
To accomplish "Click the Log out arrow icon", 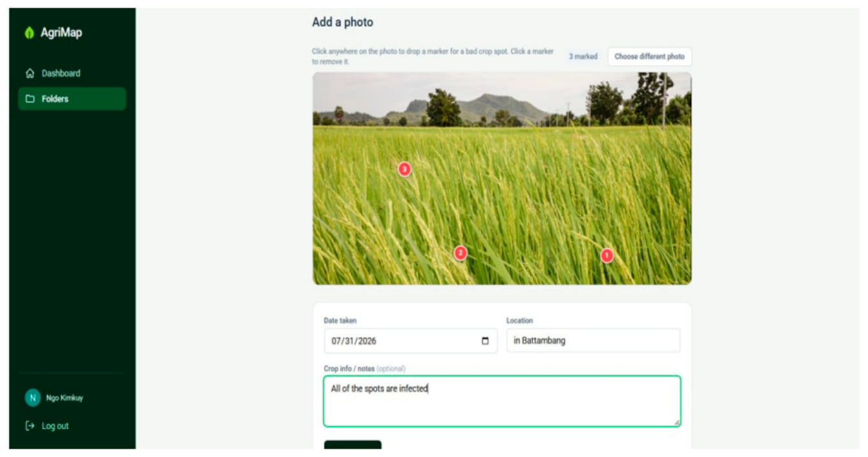I will click(x=30, y=426).
